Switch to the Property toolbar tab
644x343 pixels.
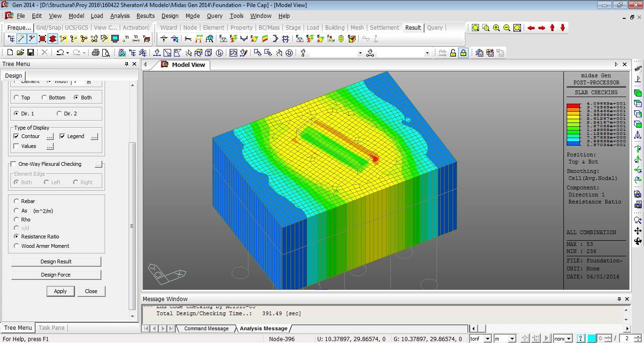pos(241,28)
